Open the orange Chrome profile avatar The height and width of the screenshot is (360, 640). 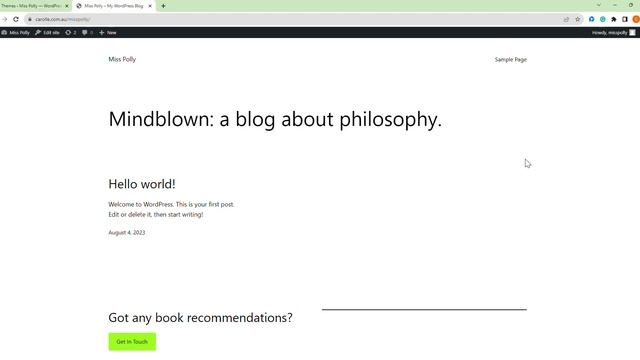(636, 19)
